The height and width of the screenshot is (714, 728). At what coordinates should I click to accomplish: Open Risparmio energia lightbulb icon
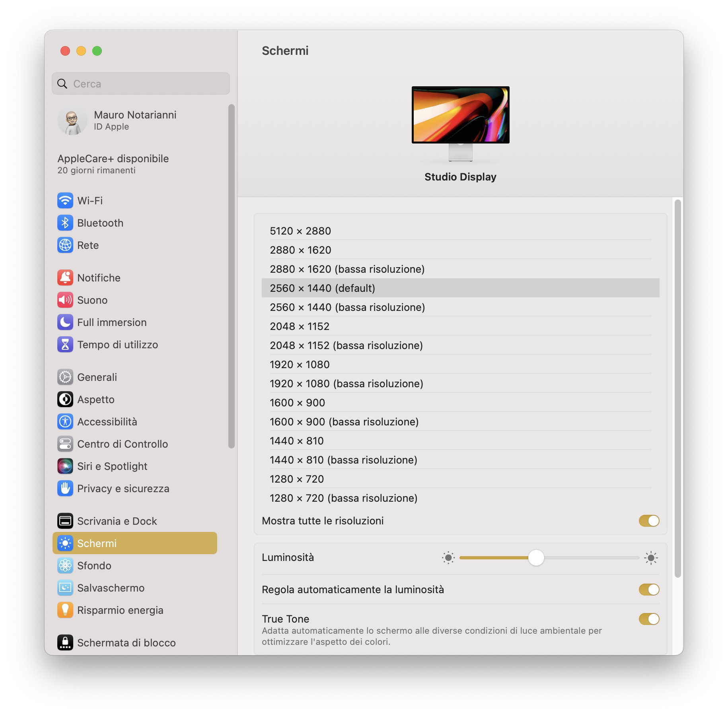65,610
